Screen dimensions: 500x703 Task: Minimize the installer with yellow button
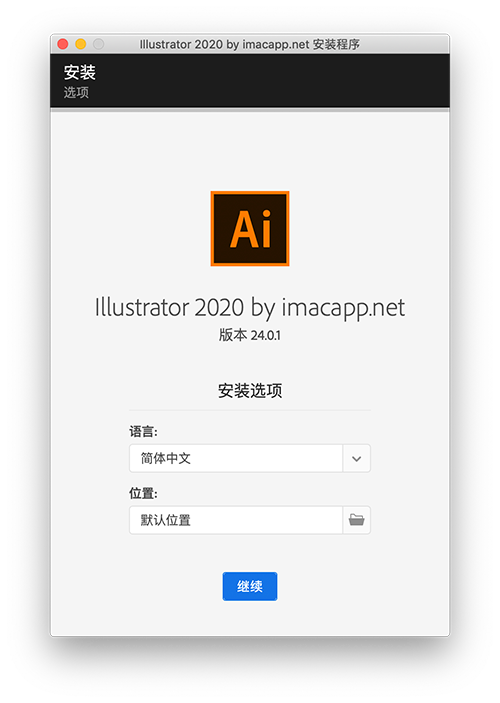point(81,44)
